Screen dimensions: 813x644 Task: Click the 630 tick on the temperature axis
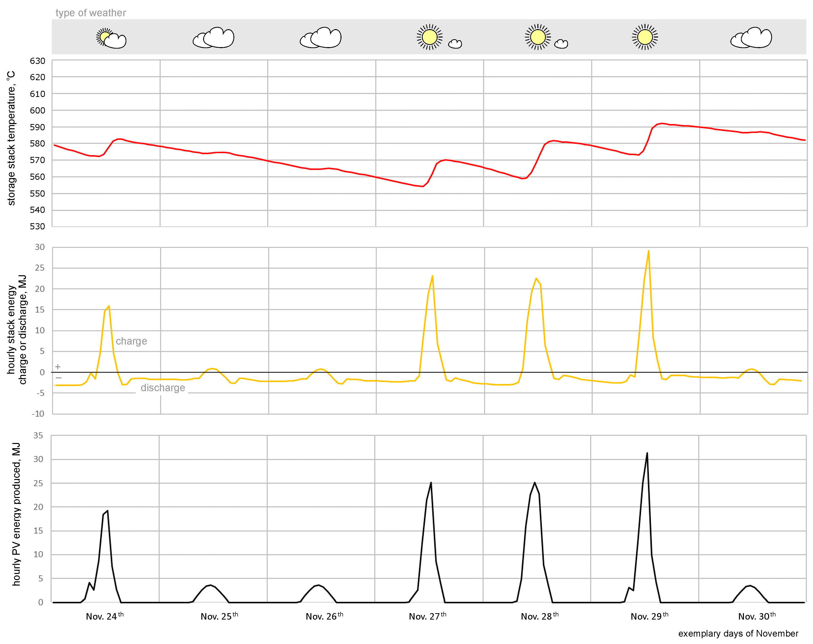click(37, 61)
